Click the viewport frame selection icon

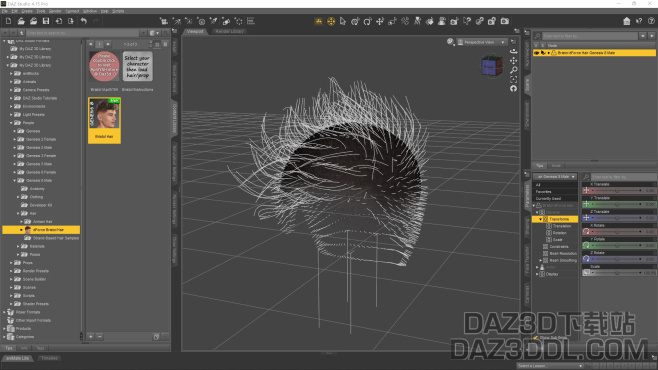513,79
